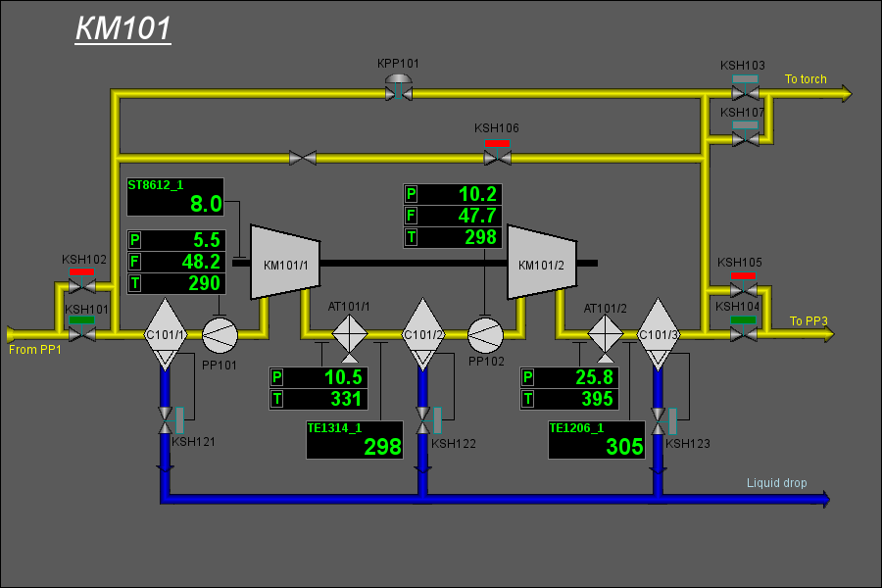
Task: Open the AT101/2 cooler symbol
Action: (x=605, y=334)
